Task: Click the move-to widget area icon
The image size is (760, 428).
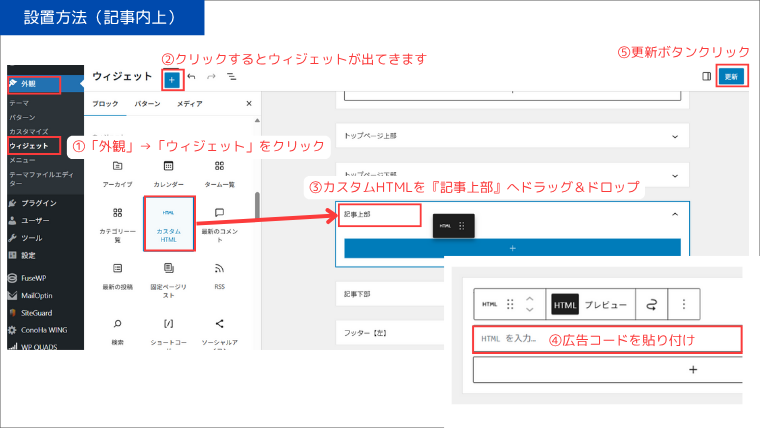Action: [651, 305]
